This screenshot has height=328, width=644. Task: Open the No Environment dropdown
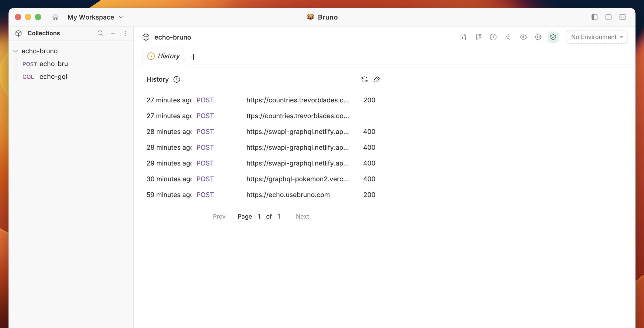point(597,37)
